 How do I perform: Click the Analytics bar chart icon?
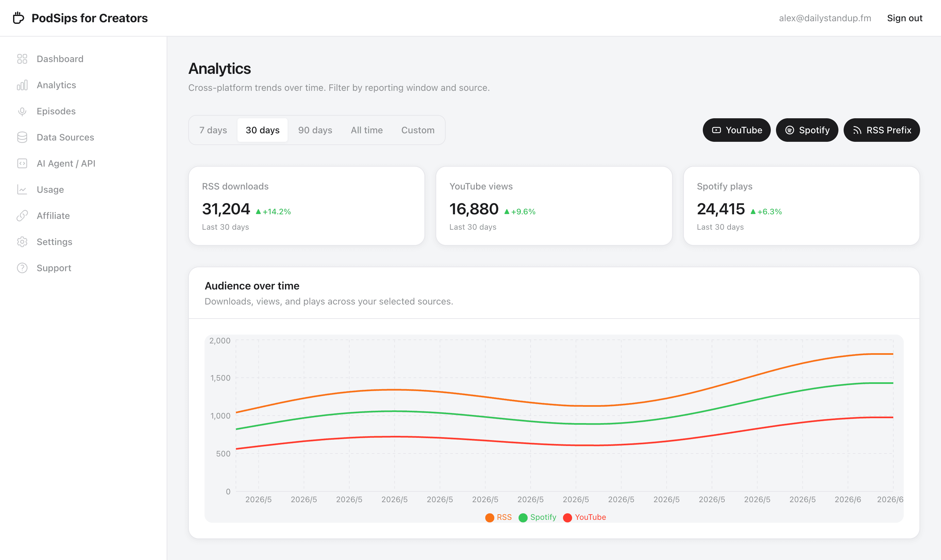[x=22, y=85]
